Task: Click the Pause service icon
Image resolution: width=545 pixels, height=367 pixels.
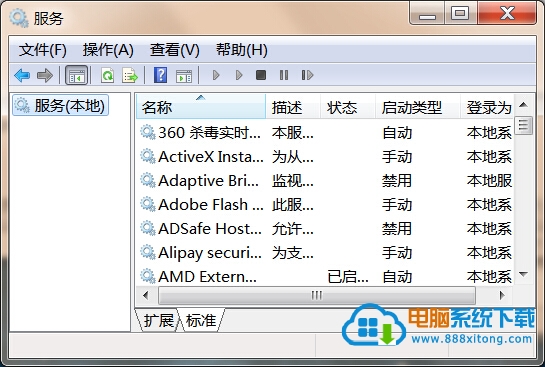Action: point(284,75)
